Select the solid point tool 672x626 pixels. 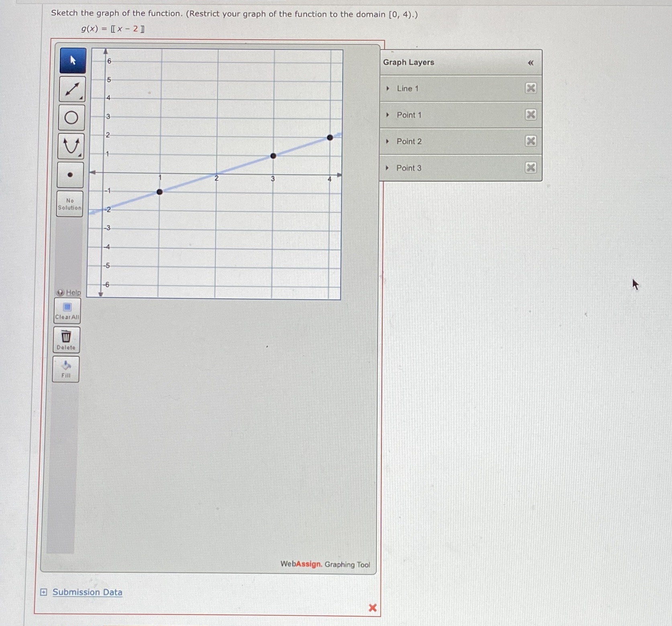coord(70,175)
